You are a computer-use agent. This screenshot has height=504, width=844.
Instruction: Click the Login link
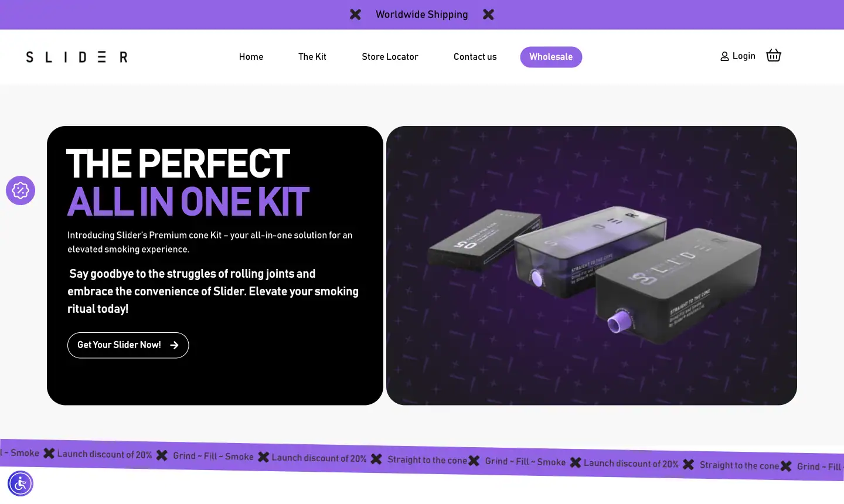point(744,56)
